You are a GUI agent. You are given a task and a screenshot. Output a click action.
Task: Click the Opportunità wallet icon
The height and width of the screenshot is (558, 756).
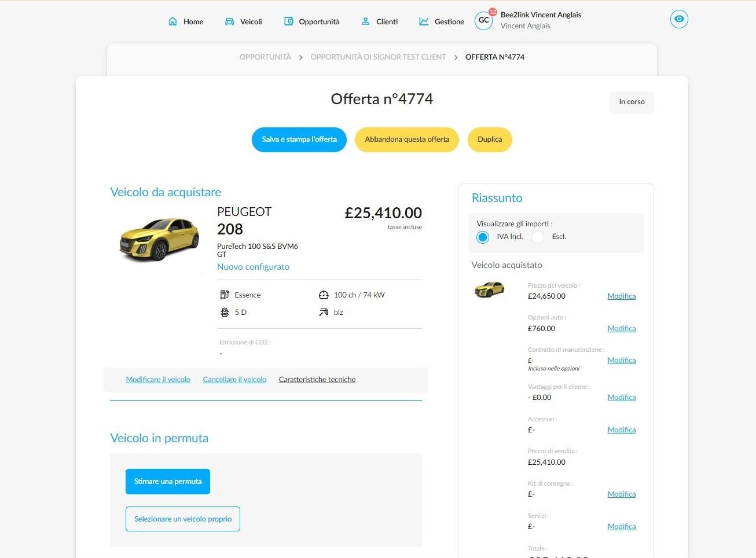(x=288, y=21)
